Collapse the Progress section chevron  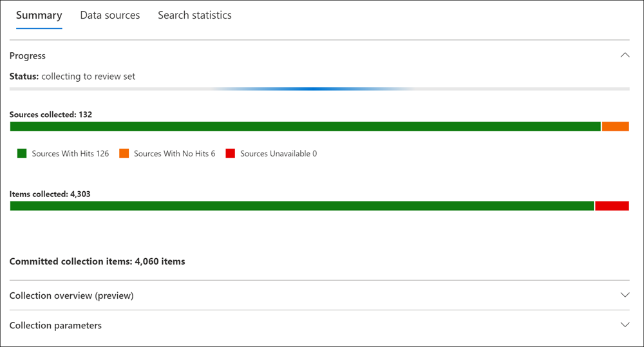[624, 55]
